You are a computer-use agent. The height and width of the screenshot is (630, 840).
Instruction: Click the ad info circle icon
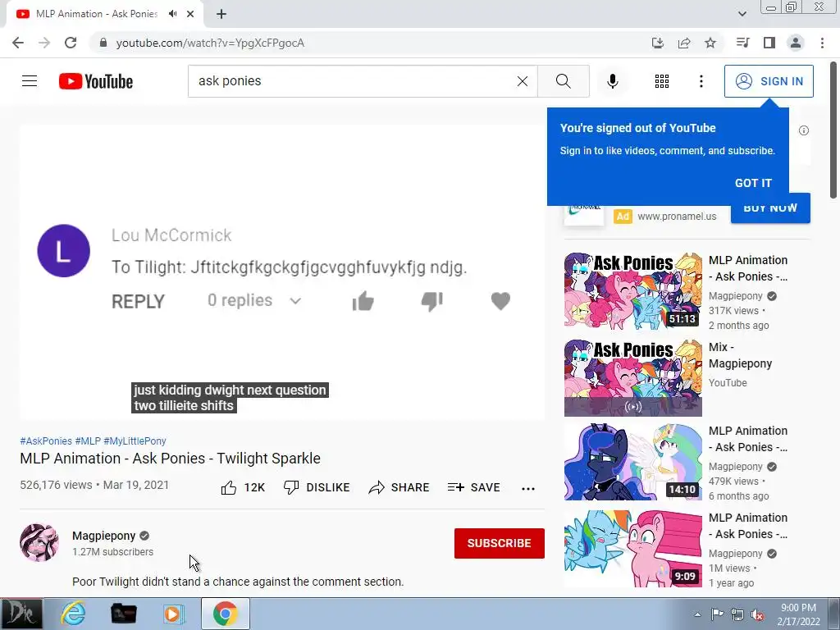click(804, 130)
